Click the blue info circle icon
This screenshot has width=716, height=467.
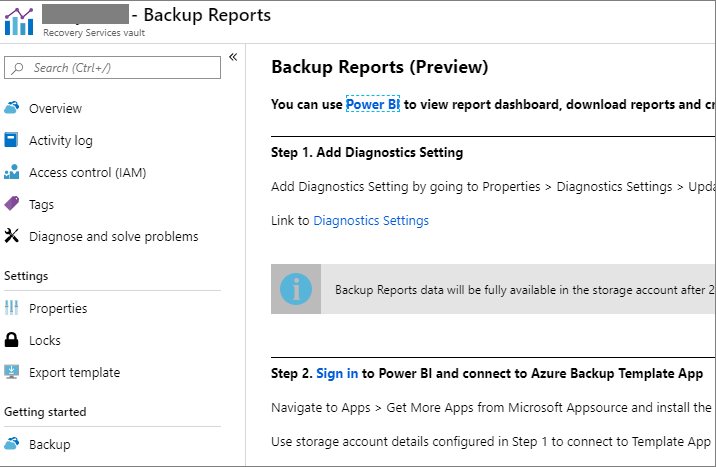click(296, 289)
